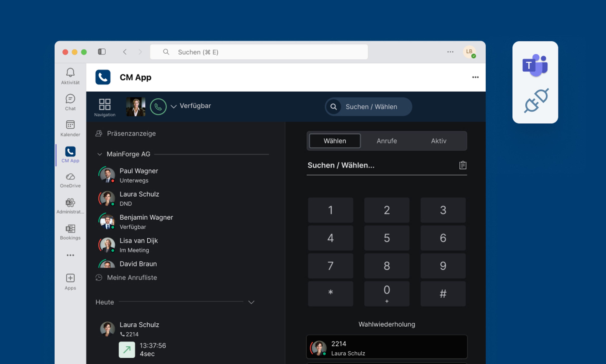Go back with the left arrow

pyautogui.click(x=125, y=52)
